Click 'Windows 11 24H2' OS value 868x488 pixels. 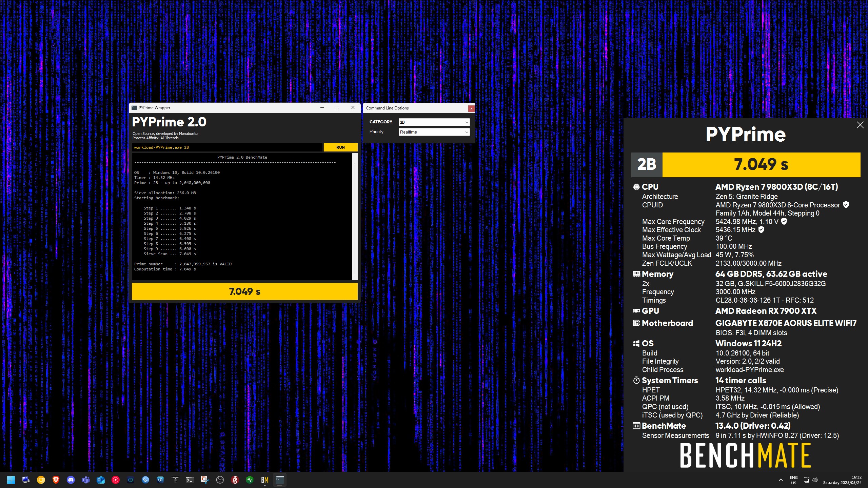coord(749,343)
